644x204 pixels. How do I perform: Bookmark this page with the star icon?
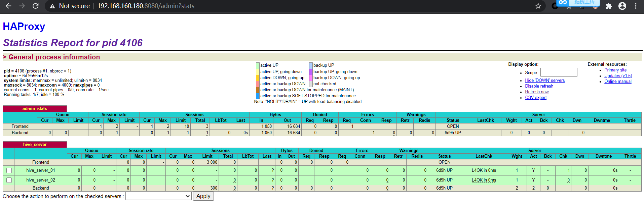click(x=538, y=6)
